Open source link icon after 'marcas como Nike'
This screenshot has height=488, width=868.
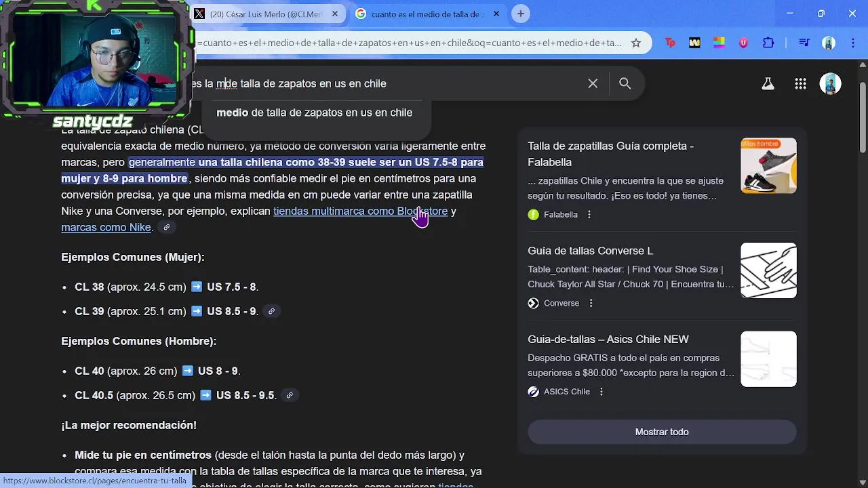click(x=166, y=227)
